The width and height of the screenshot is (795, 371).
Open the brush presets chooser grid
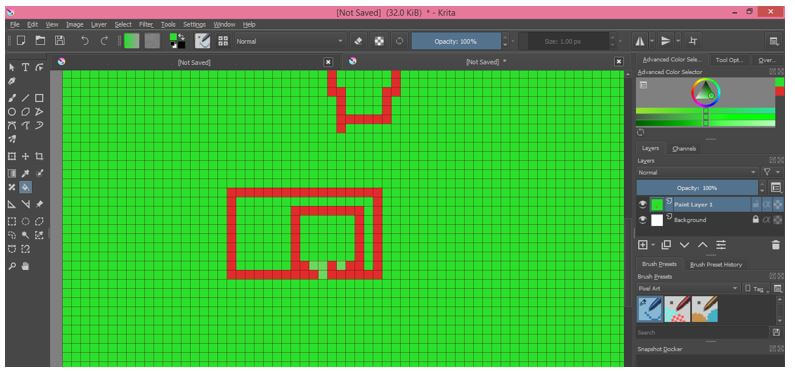click(223, 41)
